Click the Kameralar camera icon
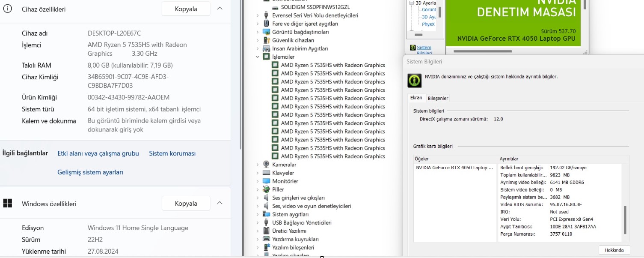Image resolution: width=644 pixels, height=258 pixels. pyautogui.click(x=266, y=165)
